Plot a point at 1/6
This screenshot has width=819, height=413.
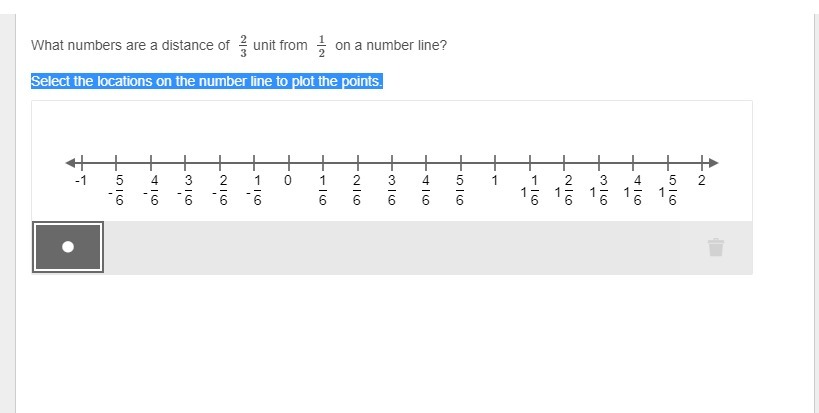click(323, 163)
